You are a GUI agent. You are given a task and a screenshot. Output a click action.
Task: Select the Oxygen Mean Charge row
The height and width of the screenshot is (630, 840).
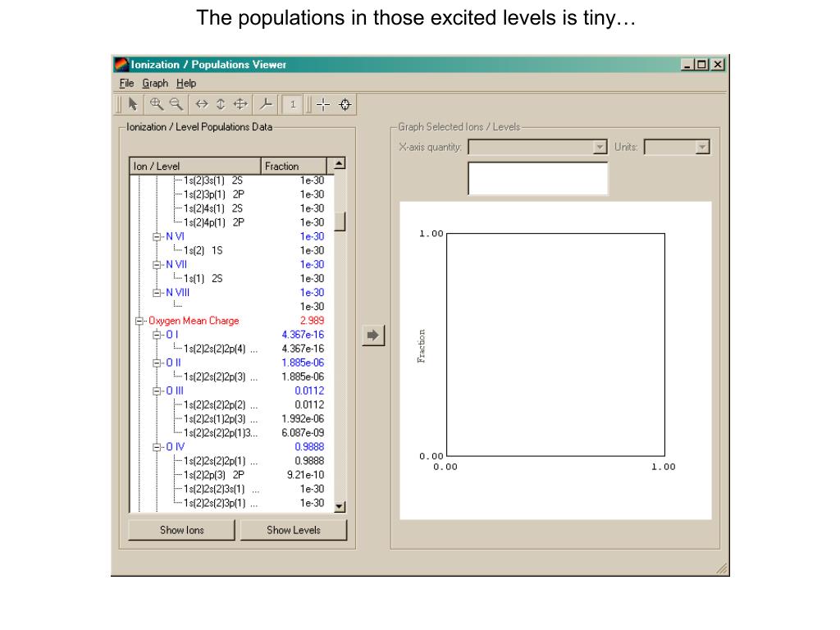[x=194, y=321]
